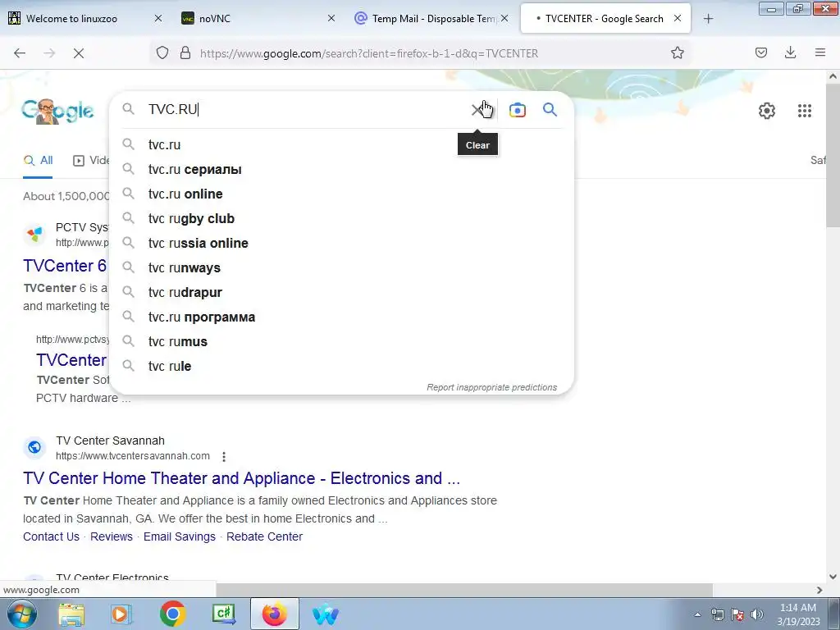The image size is (840, 630).
Task: Choose the 'tvc.ru сериалы' suggestion
Action: [x=341, y=169]
